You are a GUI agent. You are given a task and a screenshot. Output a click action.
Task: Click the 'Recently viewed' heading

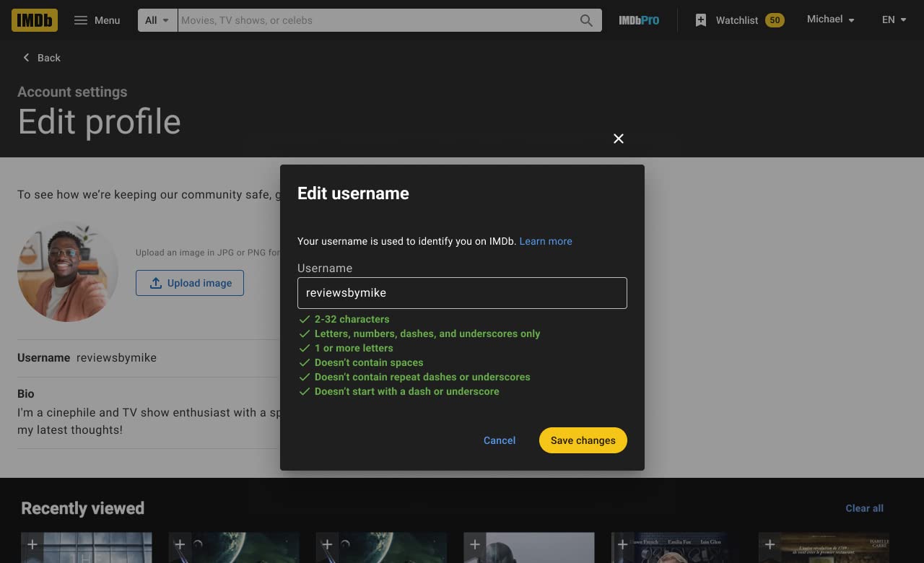point(83,508)
